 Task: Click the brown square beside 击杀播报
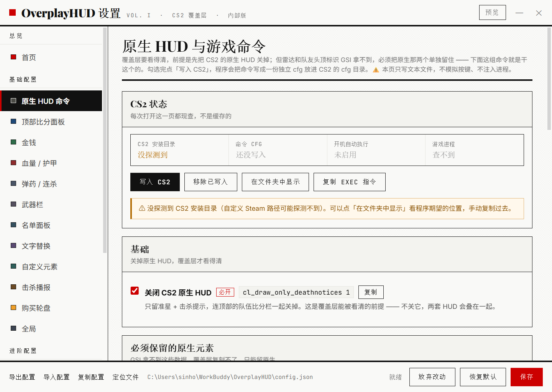(13, 287)
